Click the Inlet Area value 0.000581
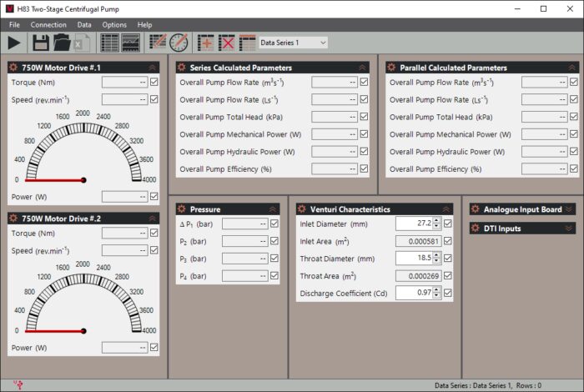The image size is (584, 392). coord(418,241)
